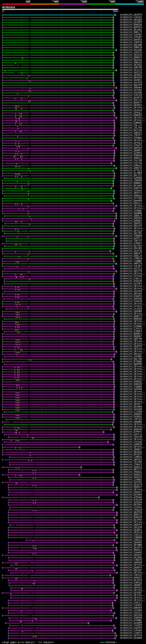Screen dimensions: 146x644
Task: View the UniRef100_Q8IBS3 hit
Action: click(131, 75)
